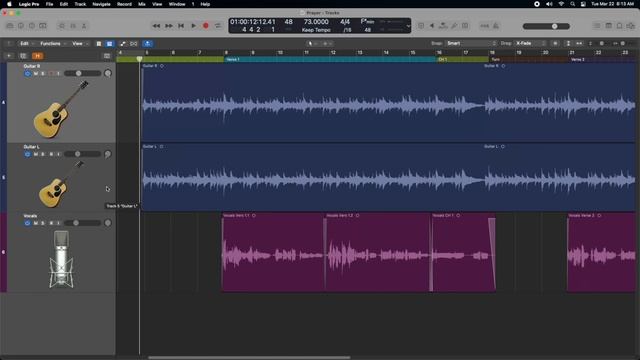
Task: Mute the Guitar L track
Action: (36, 154)
